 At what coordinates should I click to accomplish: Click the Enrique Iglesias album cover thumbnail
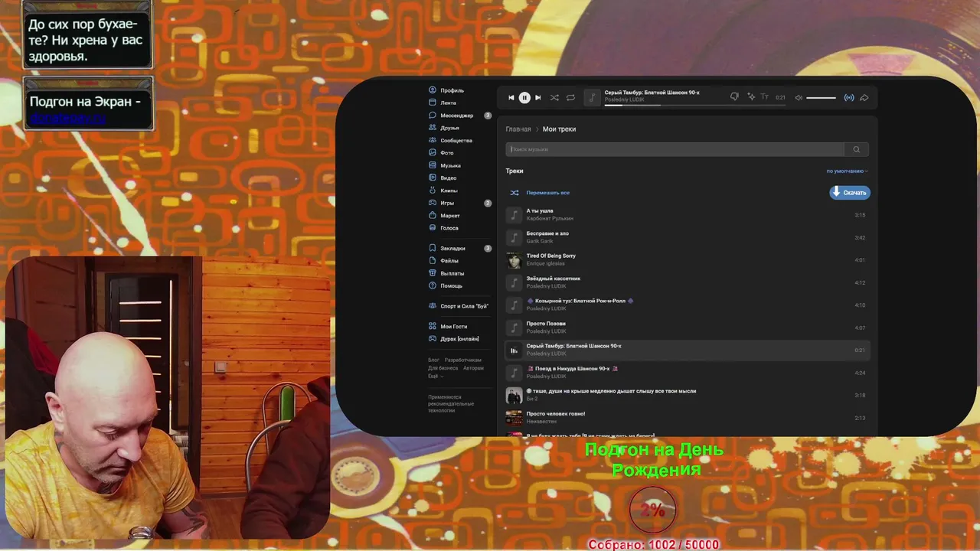[514, 260]
